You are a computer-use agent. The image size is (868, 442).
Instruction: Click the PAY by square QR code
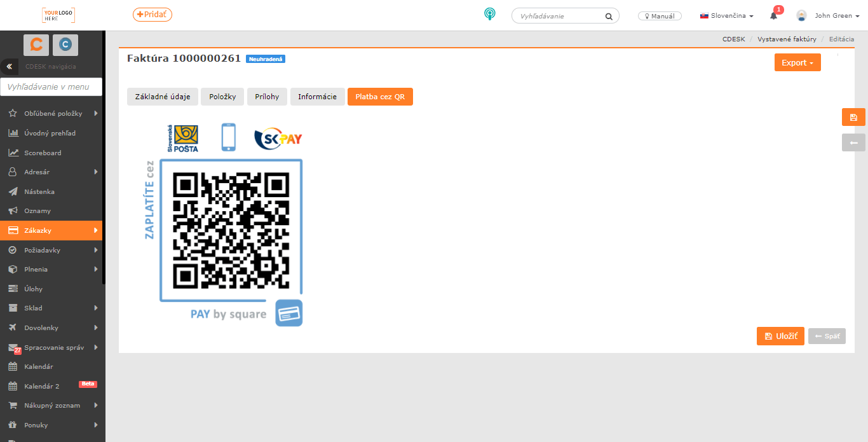231,230
